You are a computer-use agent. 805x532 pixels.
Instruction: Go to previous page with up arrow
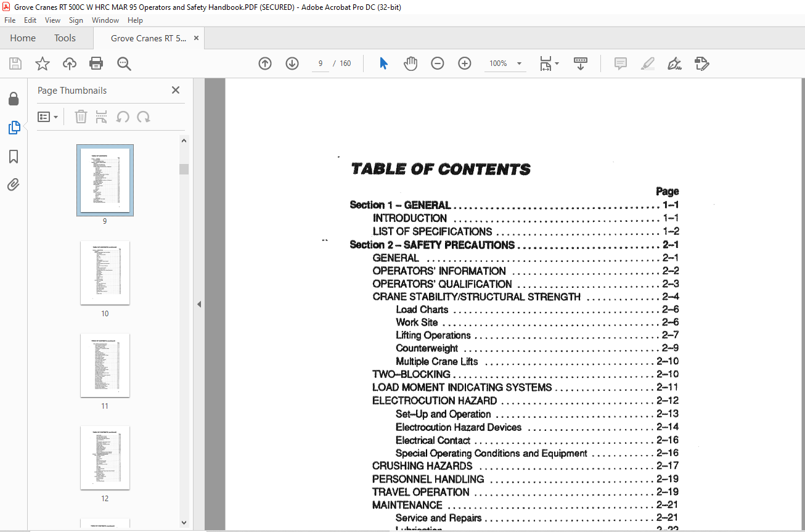coord(265,63)
